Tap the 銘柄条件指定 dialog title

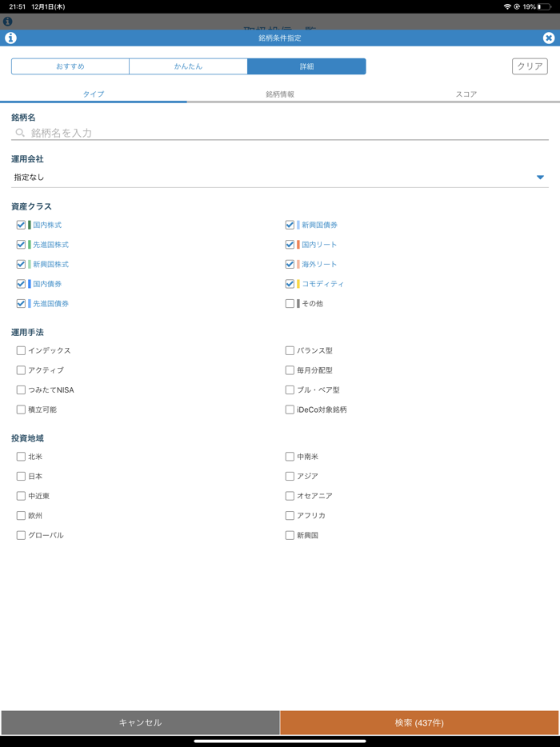click(x=280, y=38)
